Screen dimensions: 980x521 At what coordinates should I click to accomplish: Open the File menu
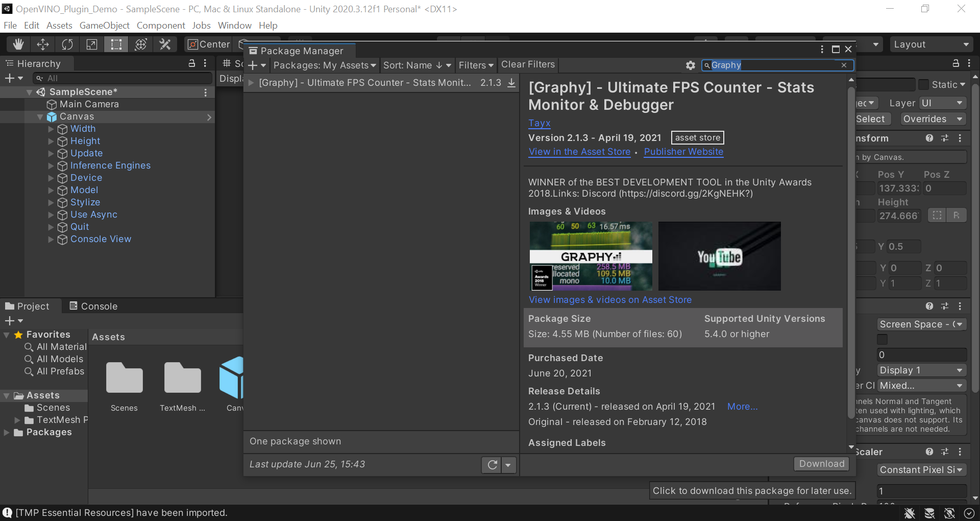coord(10,26)
